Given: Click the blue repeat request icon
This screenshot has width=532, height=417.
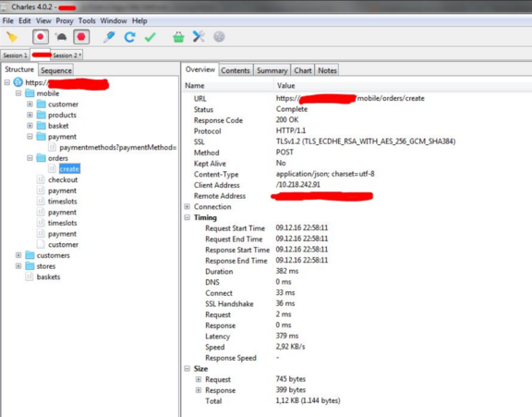Looking at the screenshot, I should [x=129, y=37].
